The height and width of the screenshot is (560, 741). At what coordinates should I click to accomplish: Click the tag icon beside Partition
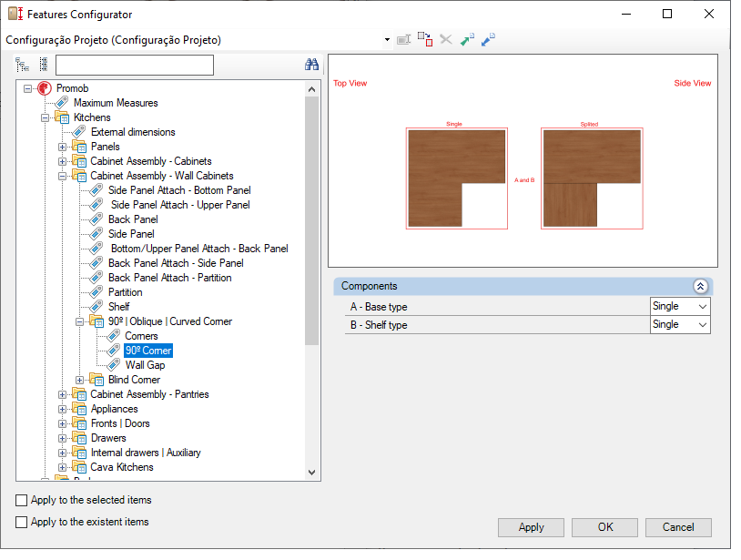(x=96, y=292)
